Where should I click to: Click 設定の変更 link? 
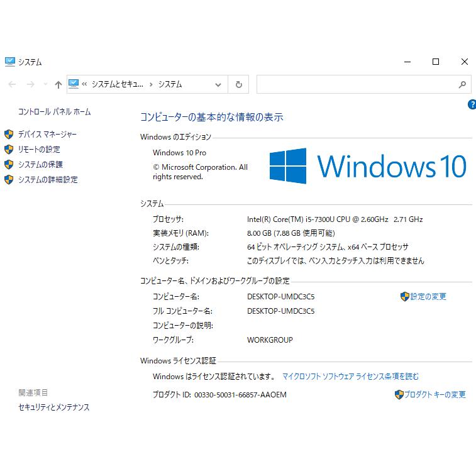pos(428,297)
